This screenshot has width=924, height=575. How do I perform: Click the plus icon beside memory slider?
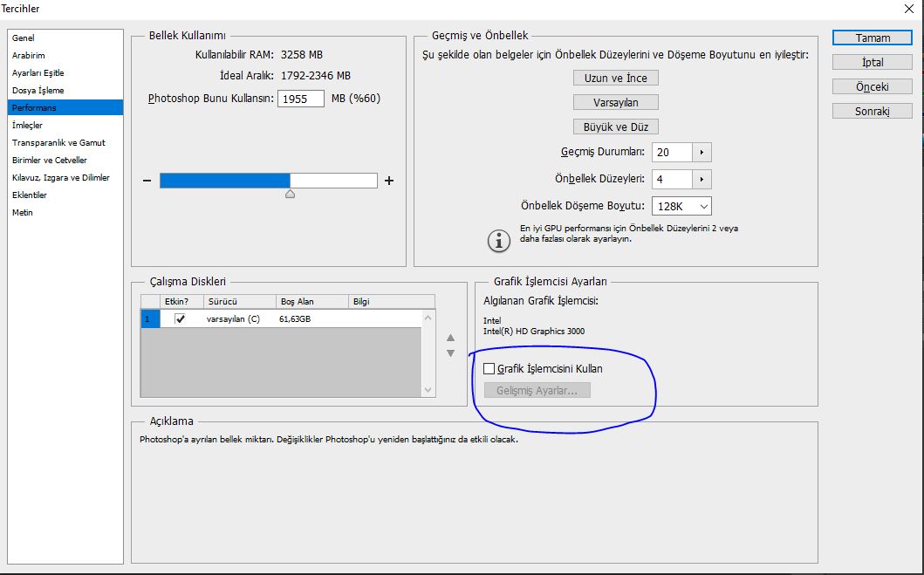[x=389, y=181]
